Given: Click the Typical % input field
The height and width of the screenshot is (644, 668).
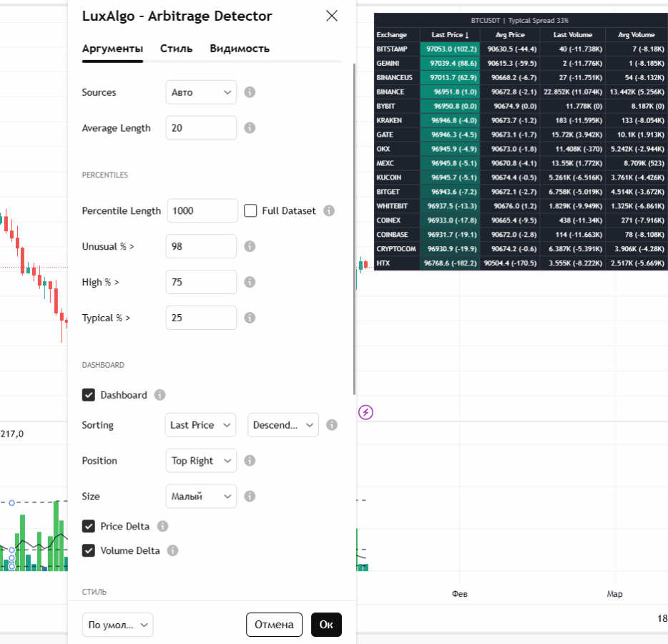Looking at the screenshot, I should [x=201, y=318].
